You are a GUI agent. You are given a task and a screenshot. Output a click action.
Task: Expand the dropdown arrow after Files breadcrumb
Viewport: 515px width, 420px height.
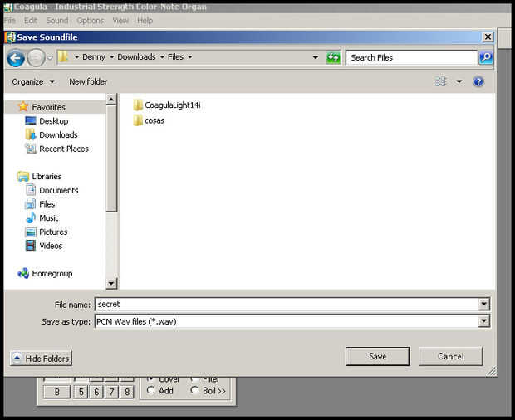pyautogui.click(x=190, y=57)
